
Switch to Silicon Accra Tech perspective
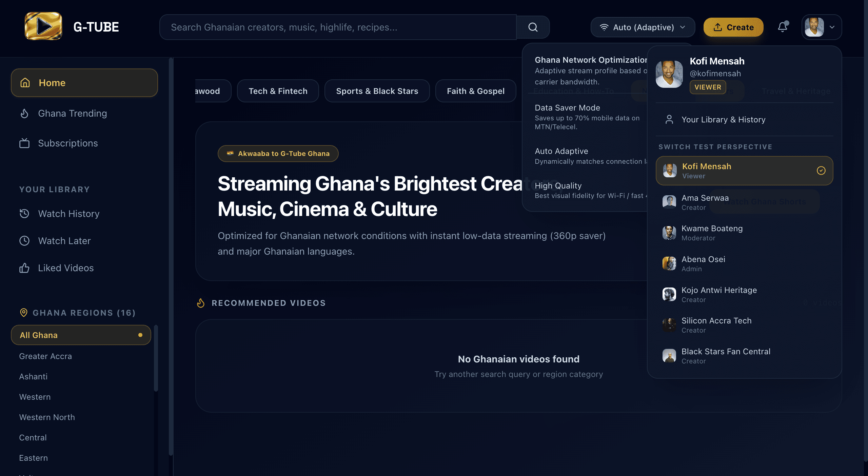pos(745,325)
